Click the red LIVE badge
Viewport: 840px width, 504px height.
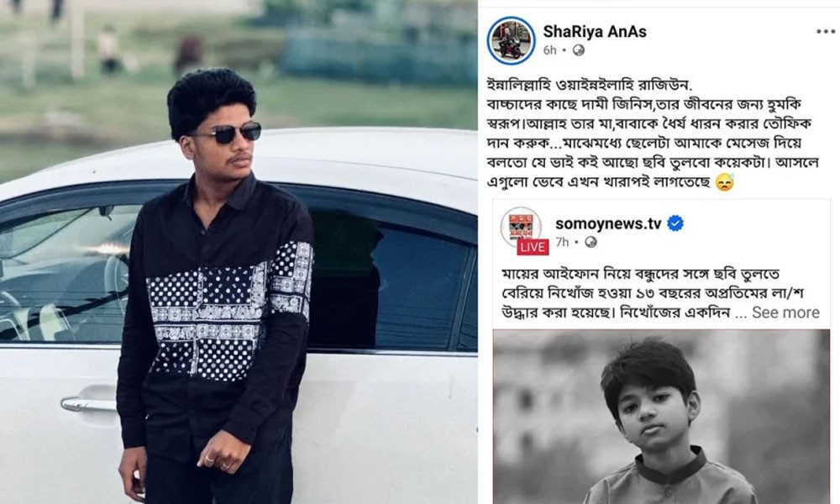point(533,247)
